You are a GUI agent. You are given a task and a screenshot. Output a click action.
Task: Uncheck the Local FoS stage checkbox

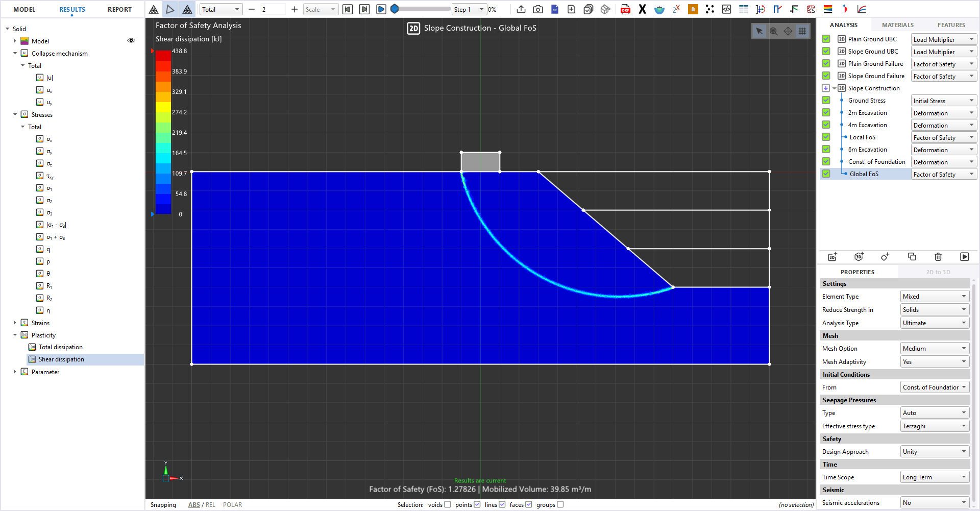click(x=826, y=137)
